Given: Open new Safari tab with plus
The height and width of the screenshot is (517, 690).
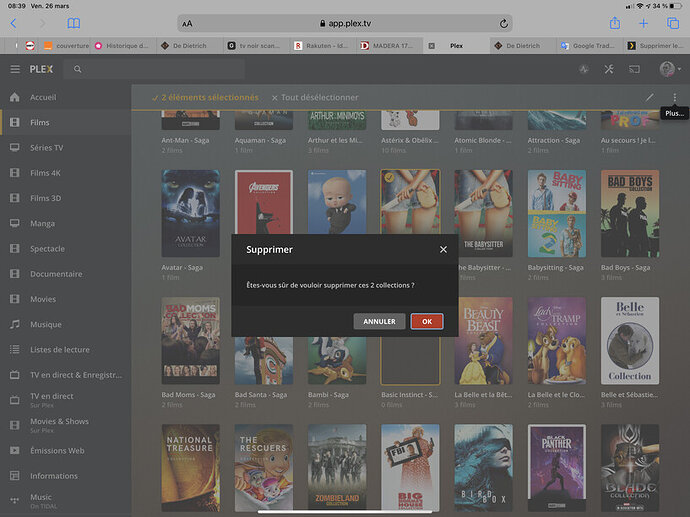Looking at the screenshot, I should tap(643, 23).
